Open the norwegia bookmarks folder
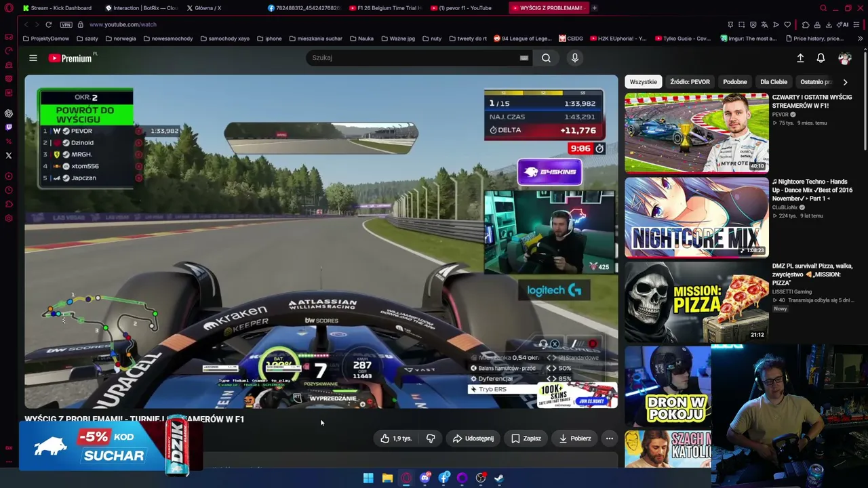Viewport: 868px width, 488px height. (121, 39)
